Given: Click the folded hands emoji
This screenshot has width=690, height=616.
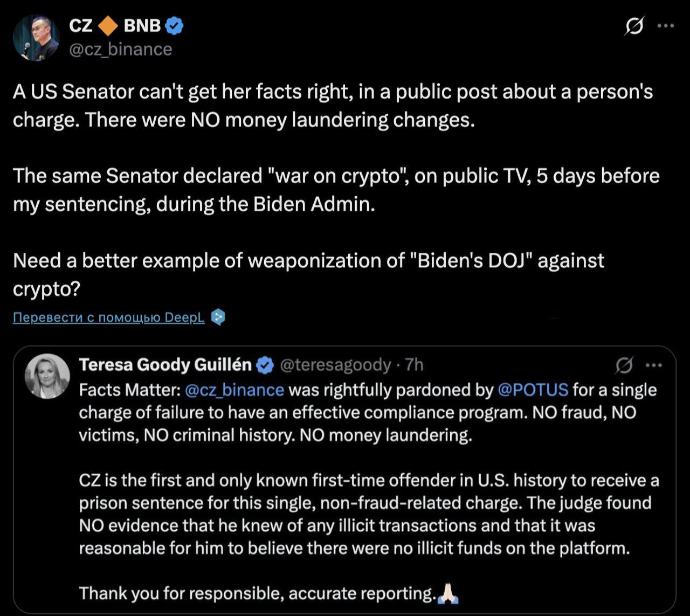Looking at the screenshot, I should coord(448,593).
